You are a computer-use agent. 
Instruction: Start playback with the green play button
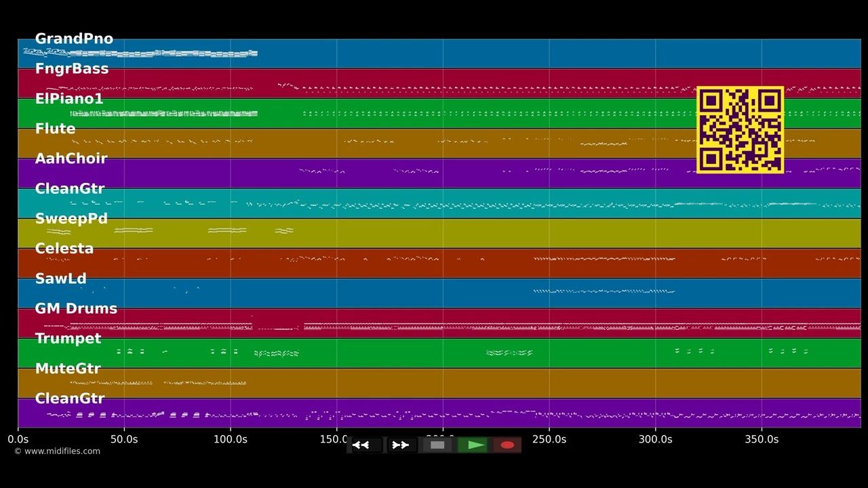click(472, 445)
